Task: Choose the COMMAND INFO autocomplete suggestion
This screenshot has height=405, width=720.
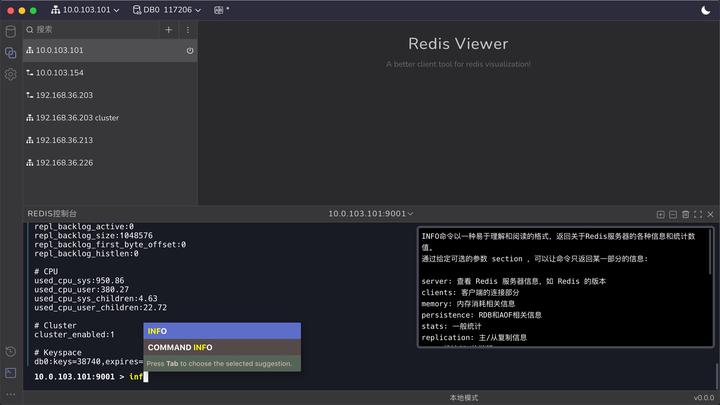Action: point(222,348)
